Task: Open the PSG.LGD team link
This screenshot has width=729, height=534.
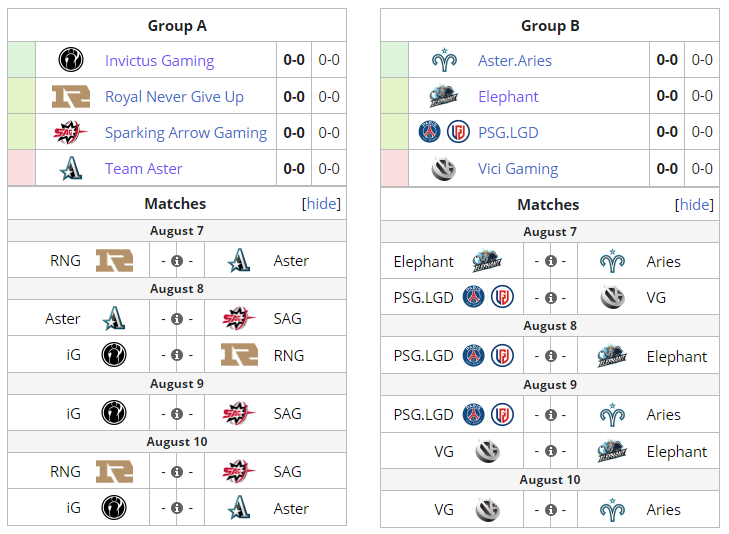Action: 508,132
